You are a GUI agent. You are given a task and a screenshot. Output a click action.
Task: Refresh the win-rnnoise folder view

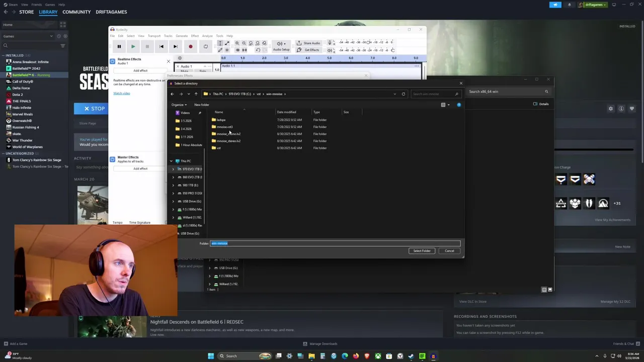(403, 94)
